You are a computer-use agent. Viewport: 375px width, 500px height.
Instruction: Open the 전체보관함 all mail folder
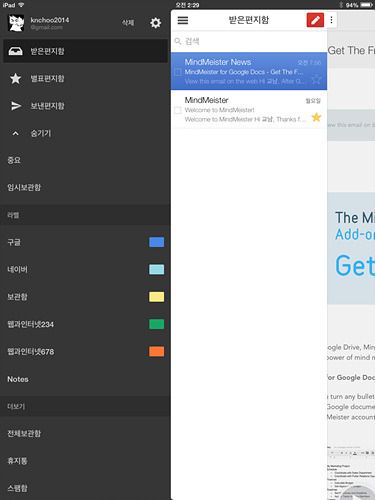[x=85, y=433]
